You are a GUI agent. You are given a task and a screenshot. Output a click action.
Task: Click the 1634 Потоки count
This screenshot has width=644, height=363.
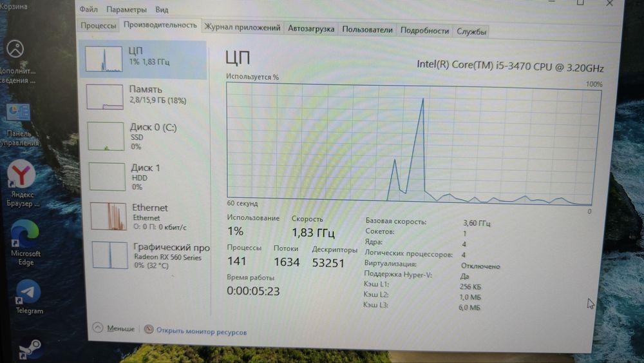(x=287, y=262)
